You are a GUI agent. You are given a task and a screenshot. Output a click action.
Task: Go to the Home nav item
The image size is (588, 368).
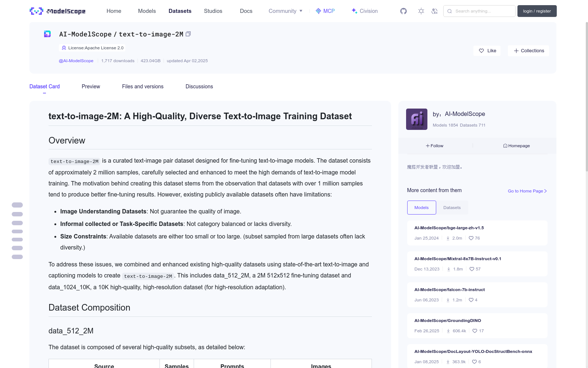pyautogui.click(x=114, y=11)
